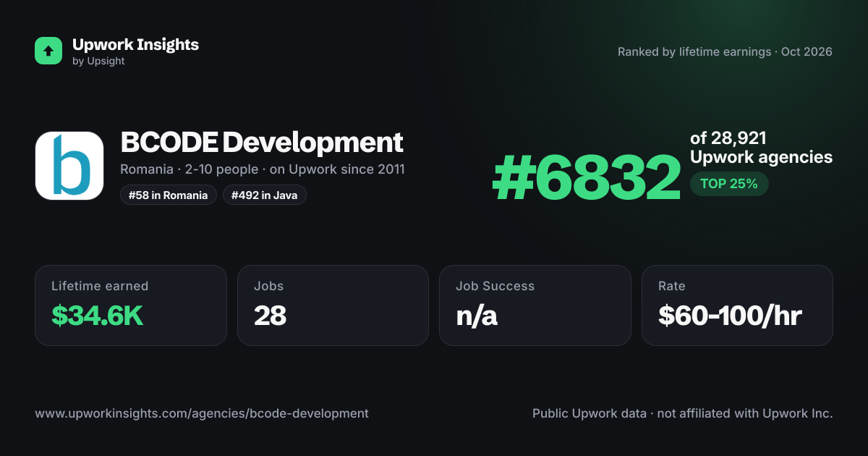Select the '#58 in Romania' badge

pos(169,195)
